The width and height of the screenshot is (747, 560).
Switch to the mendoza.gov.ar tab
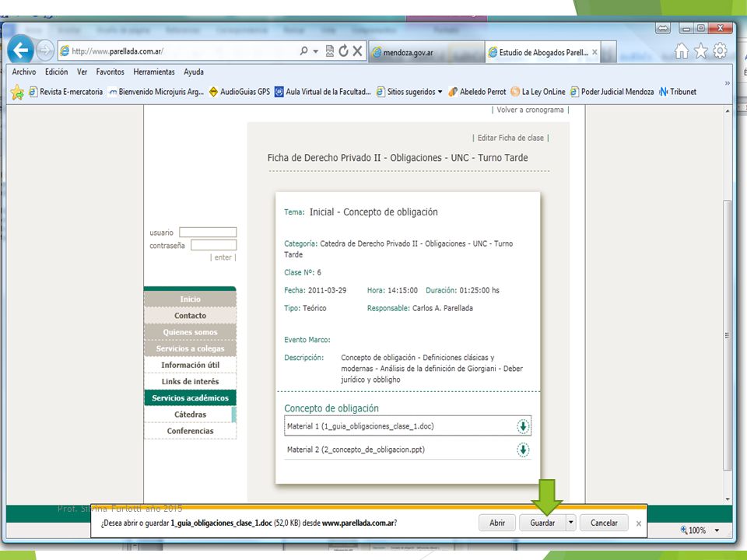426,52
